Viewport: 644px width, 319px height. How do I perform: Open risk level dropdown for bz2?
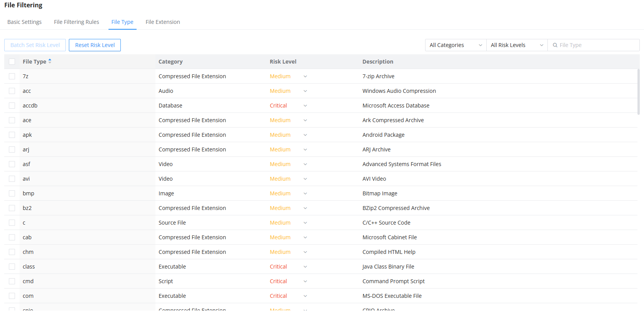[289, 208]
